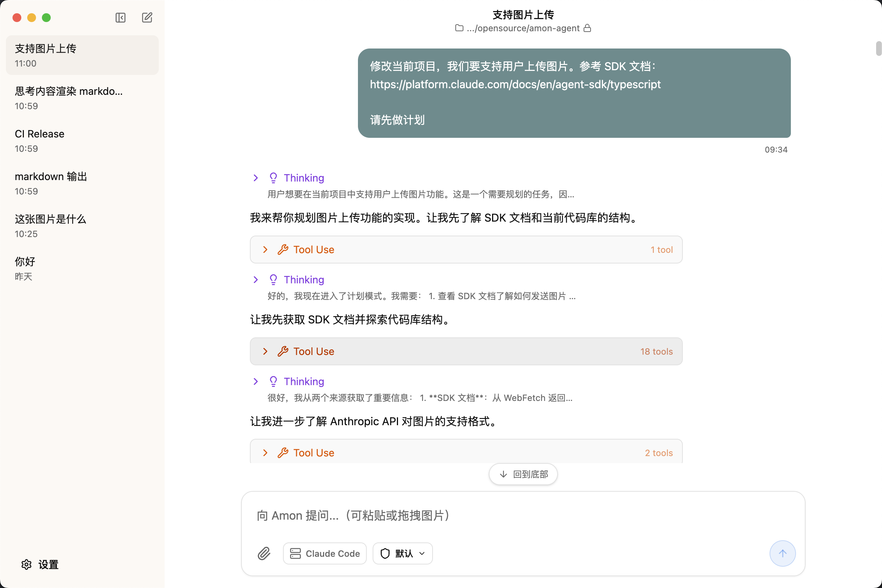Click the wrench icon on the 18 tools block
882x588 pixels.
[283, 351]
